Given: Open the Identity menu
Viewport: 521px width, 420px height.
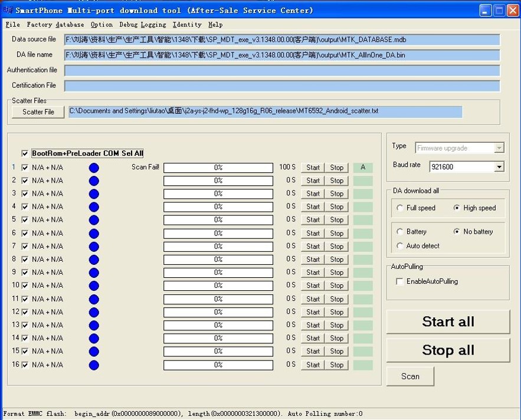Looking at the screenshot, I should click(x=187, y=25).
